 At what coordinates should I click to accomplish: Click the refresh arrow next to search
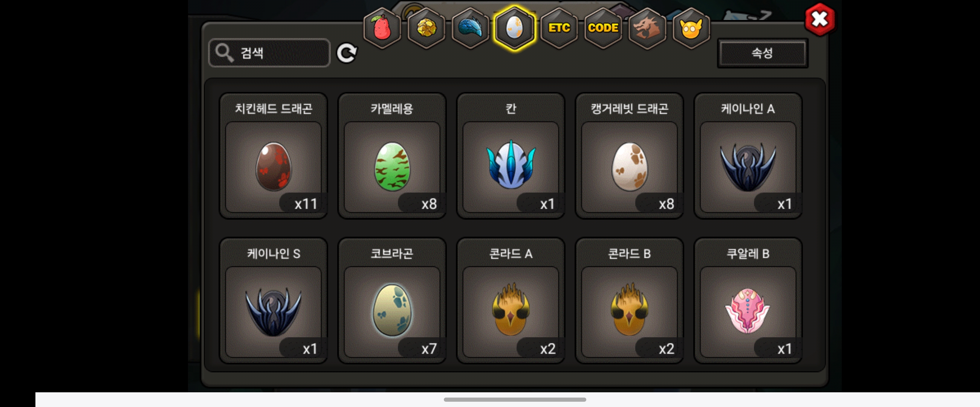(347, 53)
